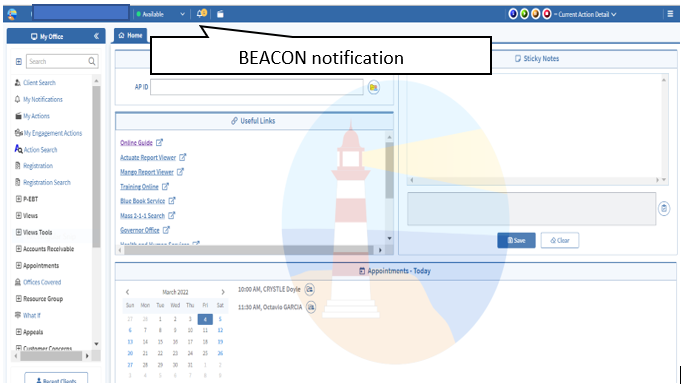Expand the Appointments tree node
This screenshot has height=389, width=684.
[x=19, y=265]
